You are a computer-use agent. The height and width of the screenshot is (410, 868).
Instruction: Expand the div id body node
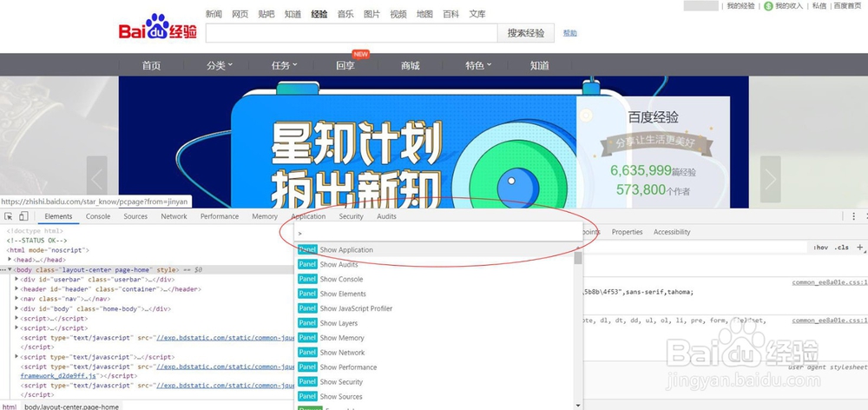(16, 308)
